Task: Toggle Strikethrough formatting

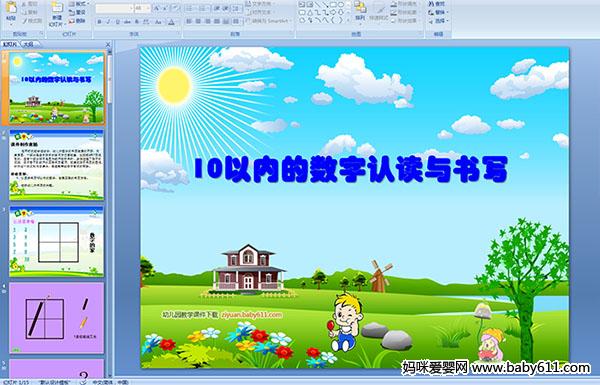Action: tap(127, 22)
